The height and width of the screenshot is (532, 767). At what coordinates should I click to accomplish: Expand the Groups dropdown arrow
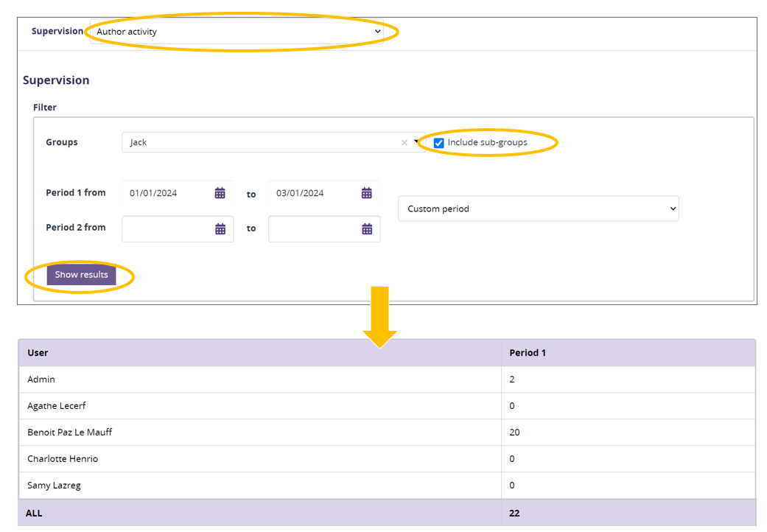[x=416, y=142]
